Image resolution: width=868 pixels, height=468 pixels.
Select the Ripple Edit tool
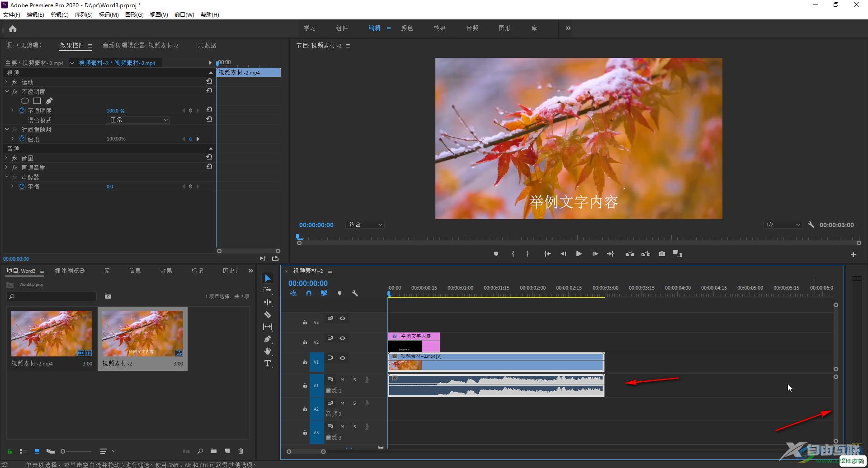pos(268,302)
